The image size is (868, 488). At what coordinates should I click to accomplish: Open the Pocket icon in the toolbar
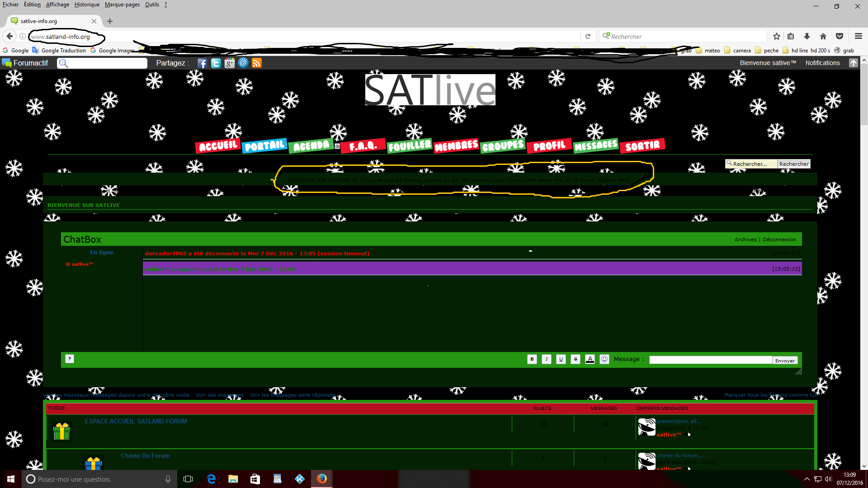click(x=840, y=36)
